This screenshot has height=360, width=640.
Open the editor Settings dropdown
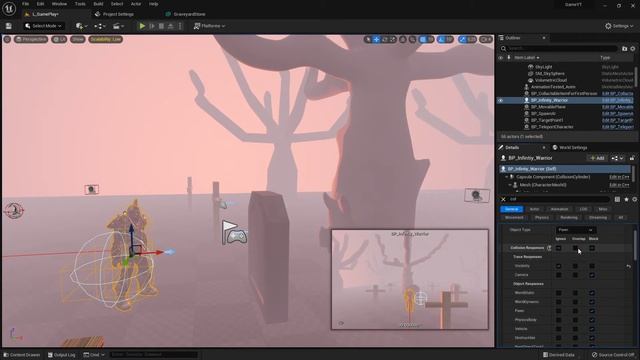tap(619, 26)
